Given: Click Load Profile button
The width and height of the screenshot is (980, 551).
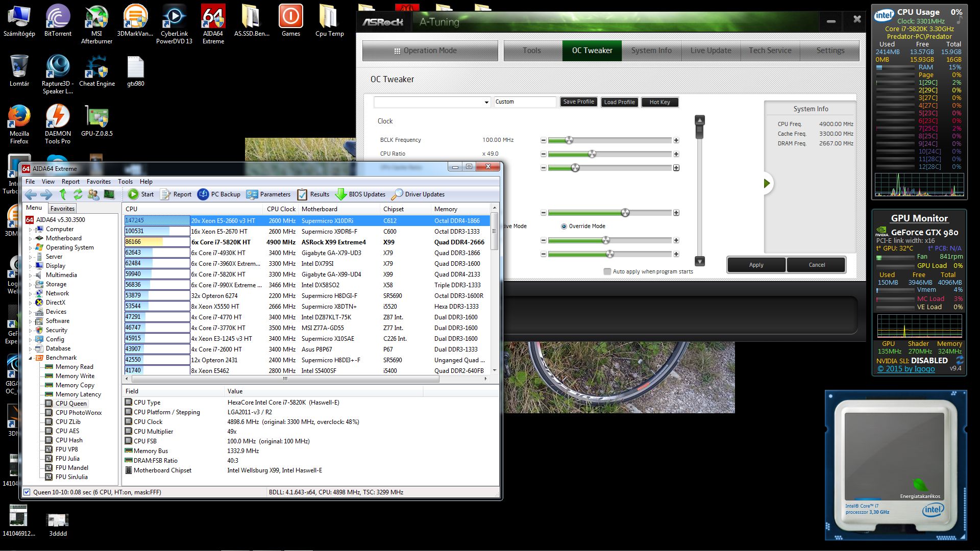Looking at the screenshot, I should (619, 102).
